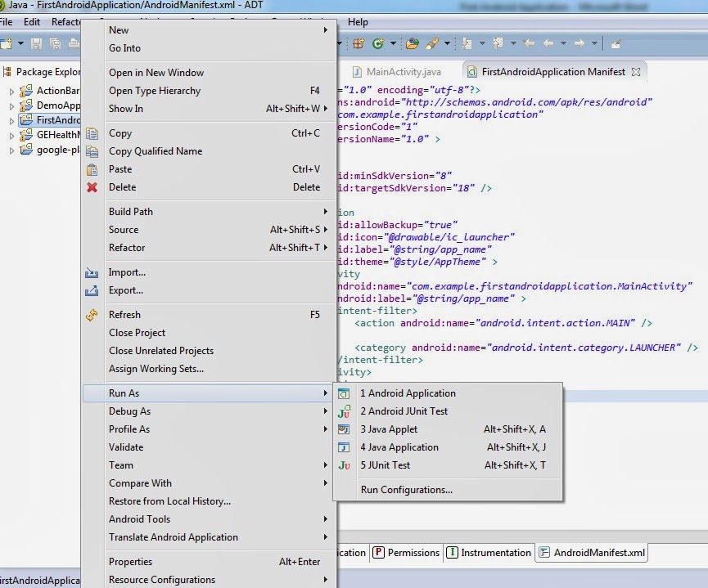
Task: Select 'Close Project' from the context menu
Action: click(138, 333)
